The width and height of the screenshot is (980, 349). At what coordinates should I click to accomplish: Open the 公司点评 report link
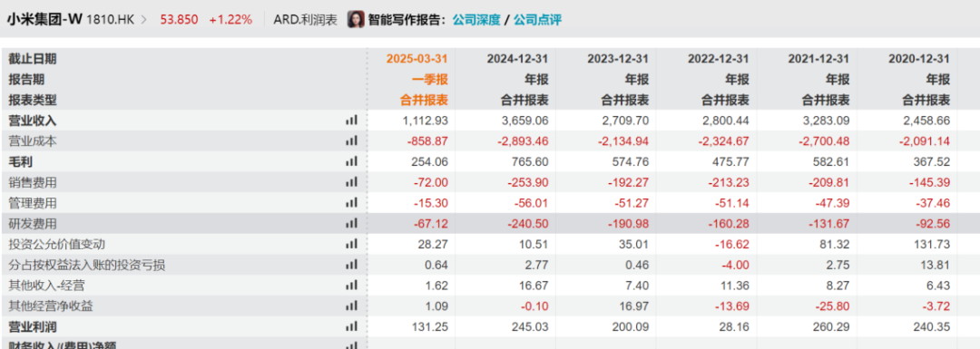(537, 19)
